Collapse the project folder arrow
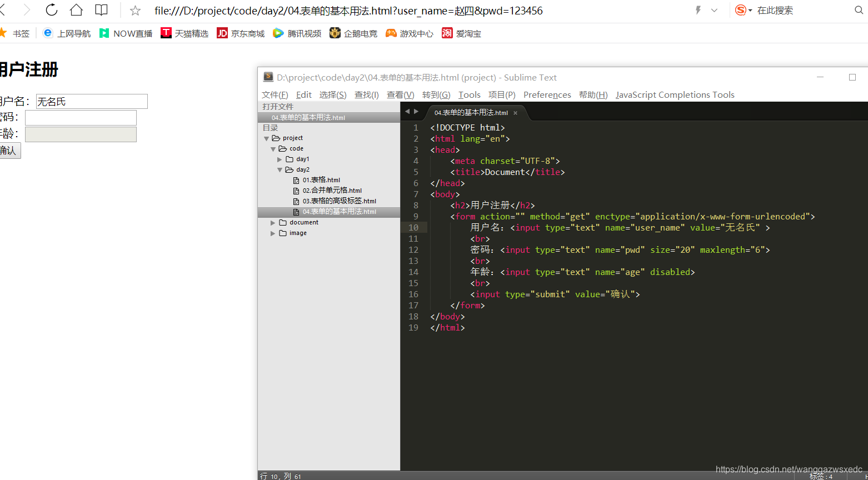 click(266, 138)
